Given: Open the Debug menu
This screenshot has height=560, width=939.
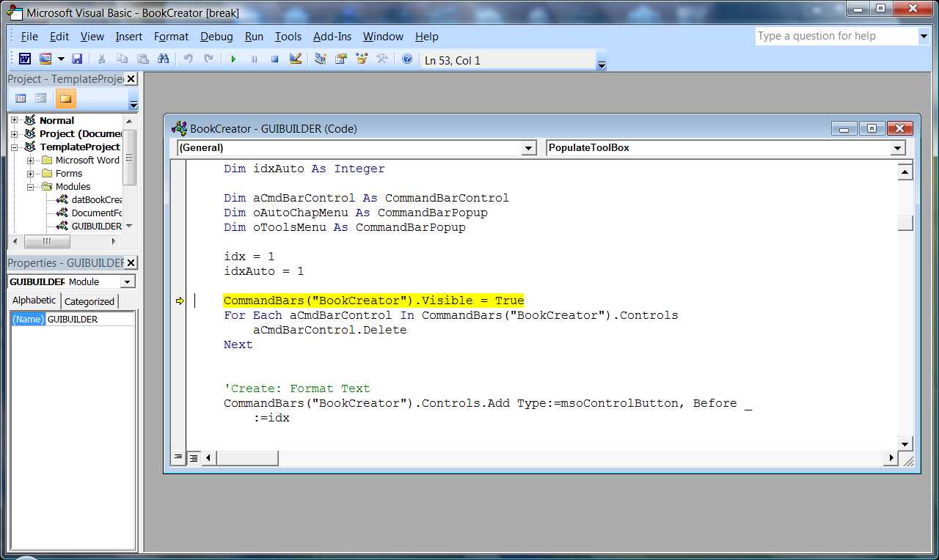Looking at the screenshot, I should [x=216, y=36].
